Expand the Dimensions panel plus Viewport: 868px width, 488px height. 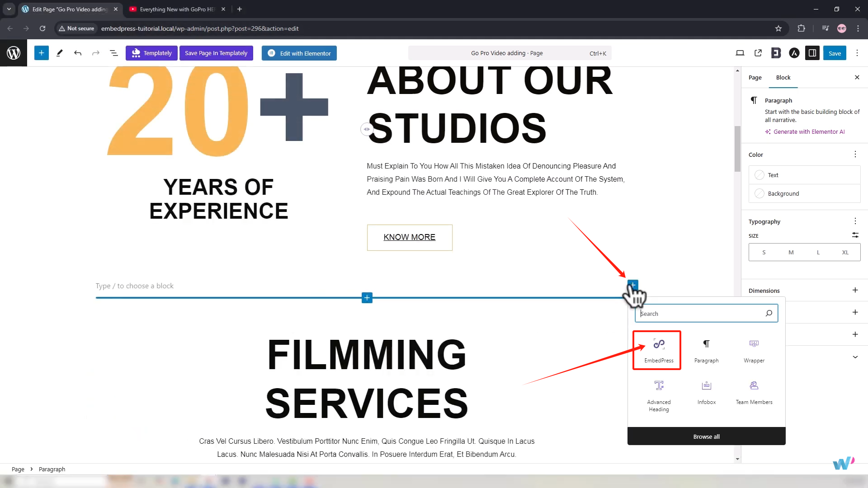click(855, 290)
